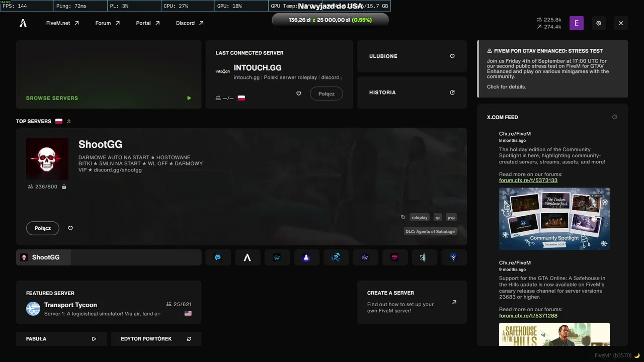Open the settings gear
The height and width of the screenshot is (362, 644).
599,23
